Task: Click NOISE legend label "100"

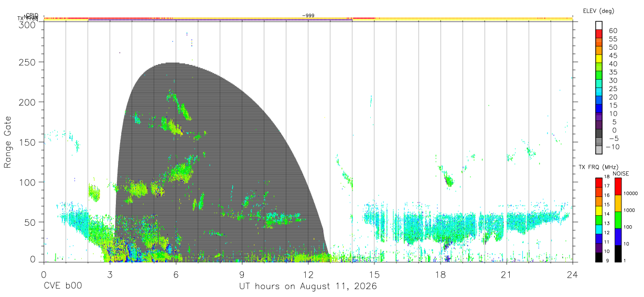Action: [x=628, y=227]
